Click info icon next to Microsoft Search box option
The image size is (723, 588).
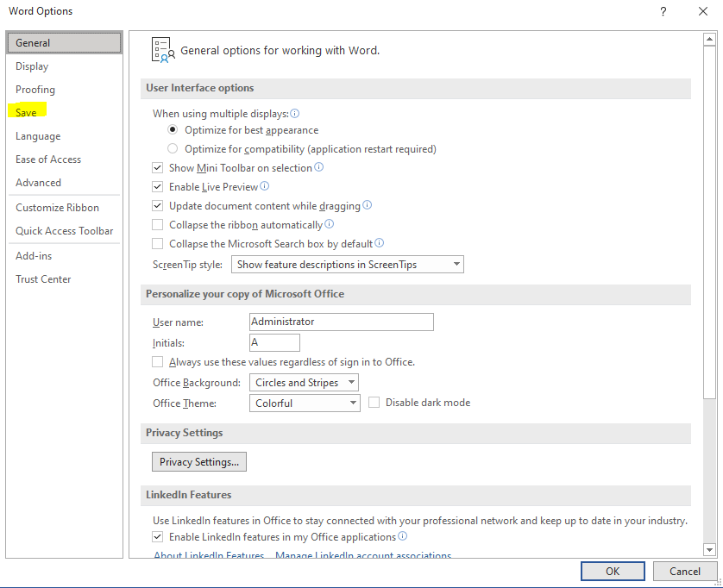[380, 243]
